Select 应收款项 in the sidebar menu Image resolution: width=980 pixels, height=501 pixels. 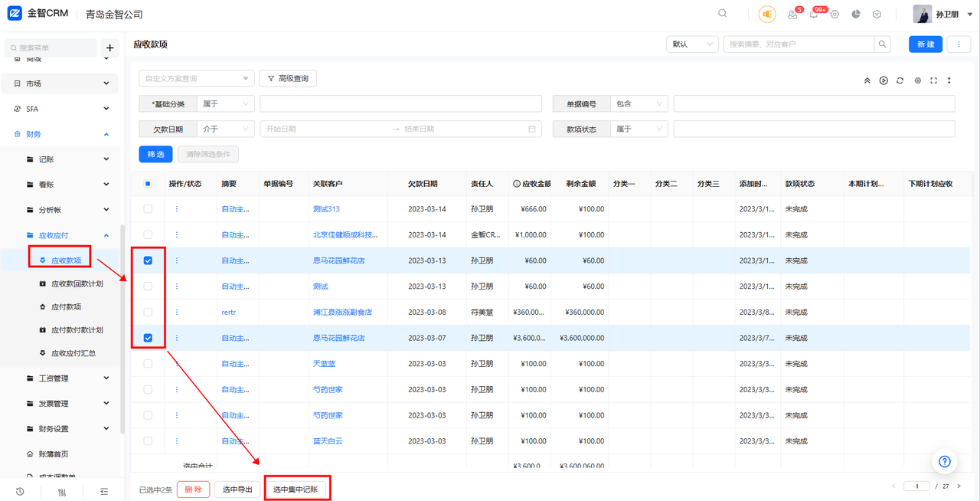coord(66,260)
